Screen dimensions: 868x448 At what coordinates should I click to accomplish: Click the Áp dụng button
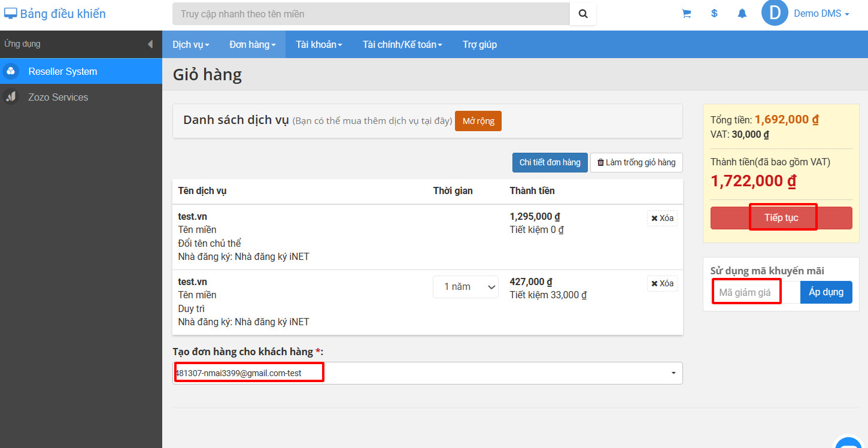[826, 292]
